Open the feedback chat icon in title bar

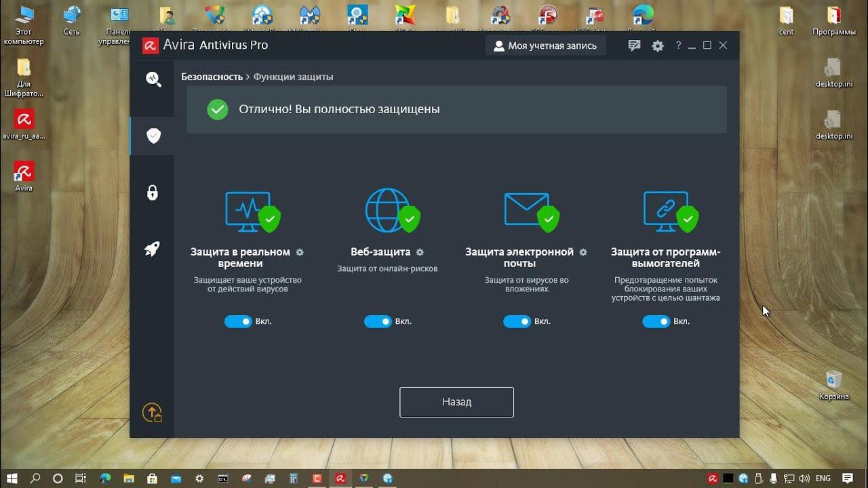pos(635,45)
